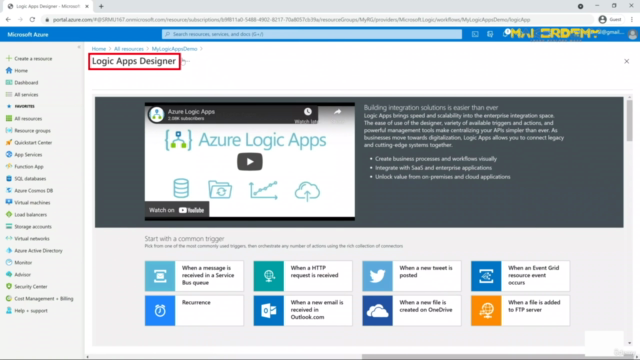Select the Event Grid resource event trigger
This screenshot has width=640, height=360.
(x=520, y=276)
